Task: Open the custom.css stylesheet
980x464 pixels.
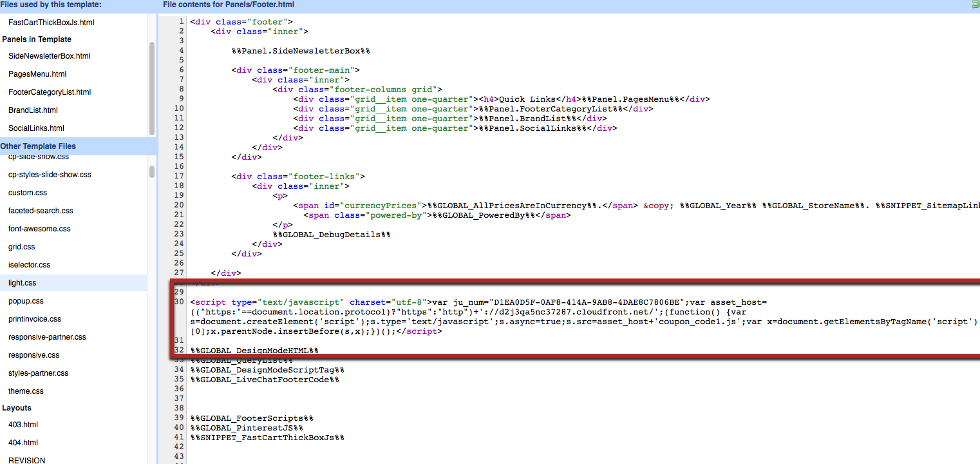Action: (28, 192)
